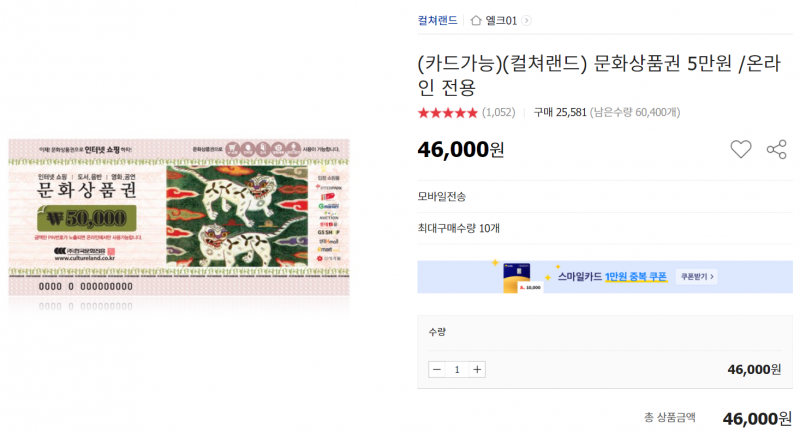Image resolution: width=800 pixels, height=434 pixels.
Task: Click the 문화상품권 product image
Action: (x=179, y=217)
